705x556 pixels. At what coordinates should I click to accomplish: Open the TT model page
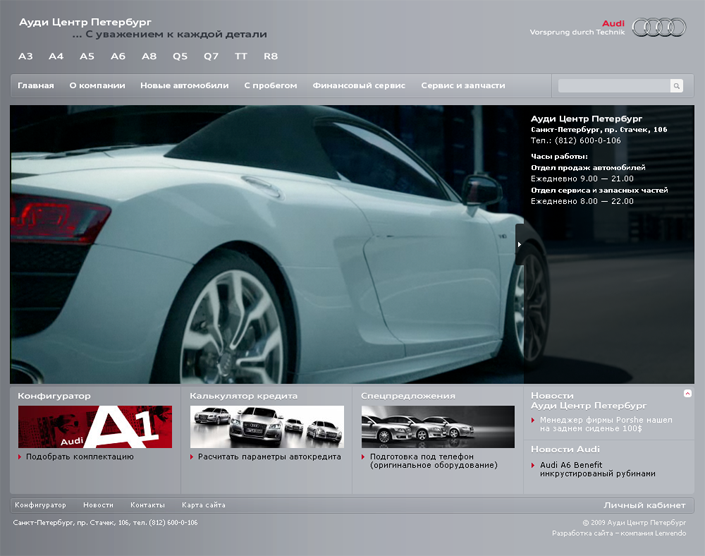(x=241, y=56)
